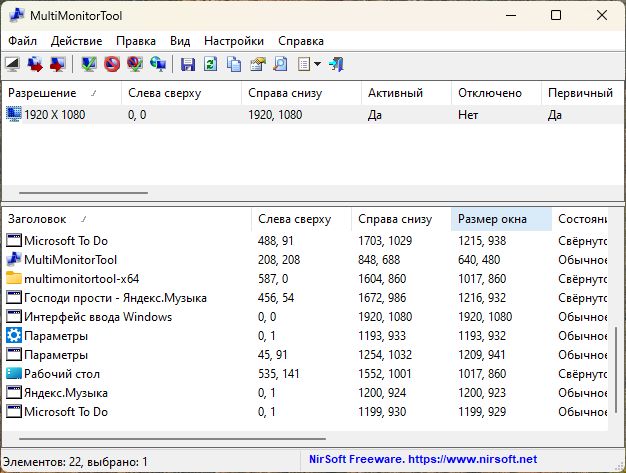Screen dimensions: 626x473
Task: Click cell value 1672, 986
Action: coord(382,298)
